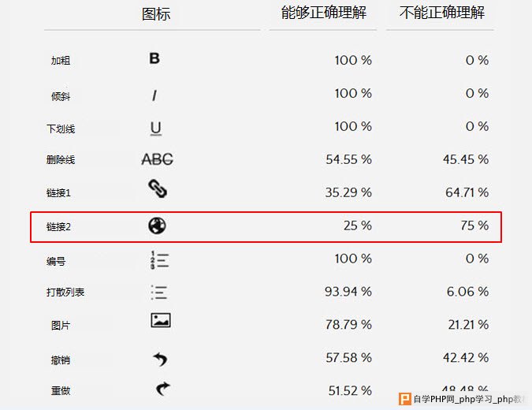Screen dimensions: 532x410
Task: Click the 删除线 row label
Action: (61, 159)
